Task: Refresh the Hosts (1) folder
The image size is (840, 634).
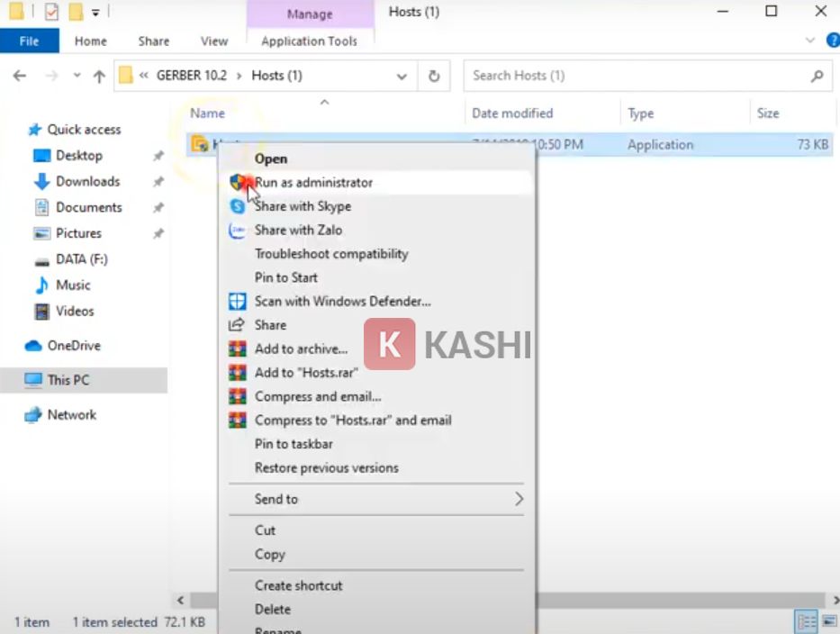Action: click(433, 76)
